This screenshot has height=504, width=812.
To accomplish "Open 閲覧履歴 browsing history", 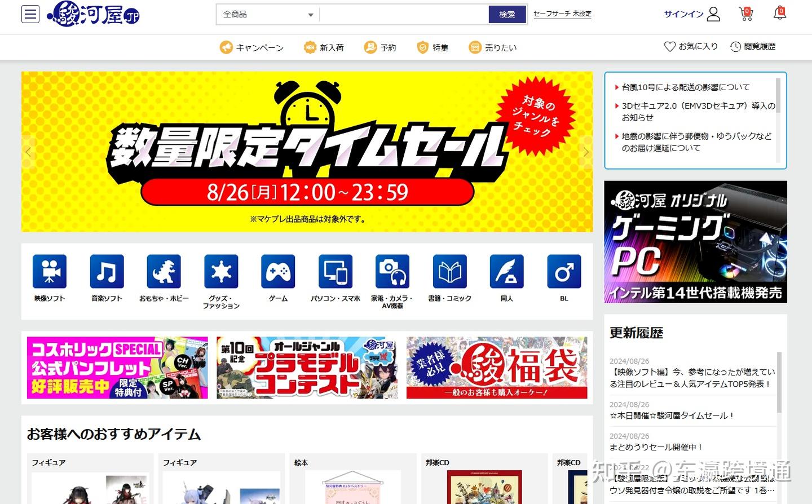I will click(x=753, y=46).
